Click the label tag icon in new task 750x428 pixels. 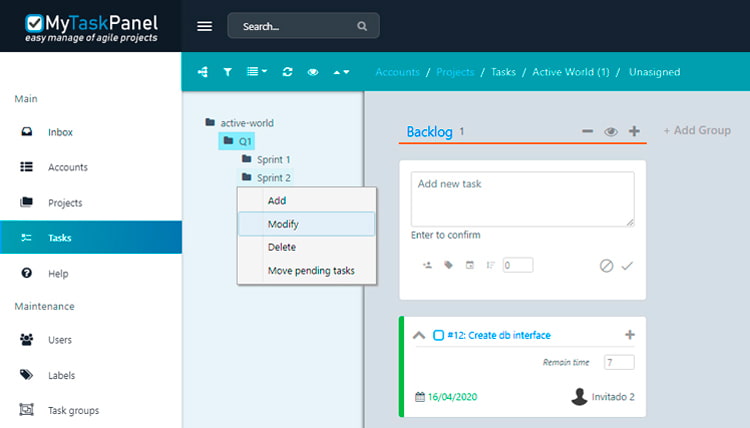click(x=448, y=265)
